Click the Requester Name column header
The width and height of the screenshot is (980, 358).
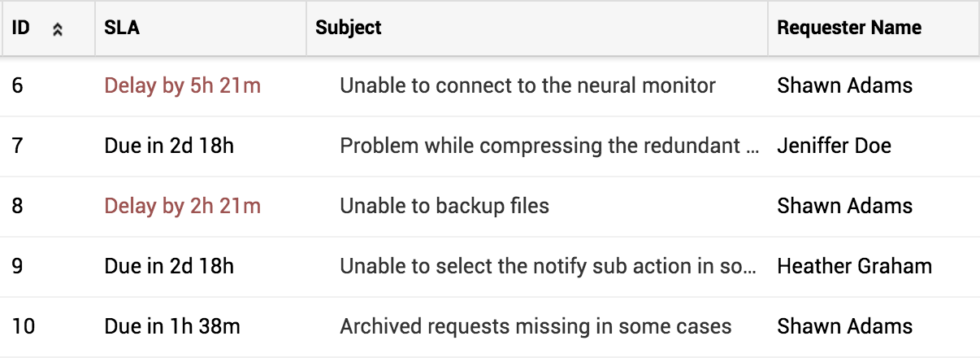point(848,28)
